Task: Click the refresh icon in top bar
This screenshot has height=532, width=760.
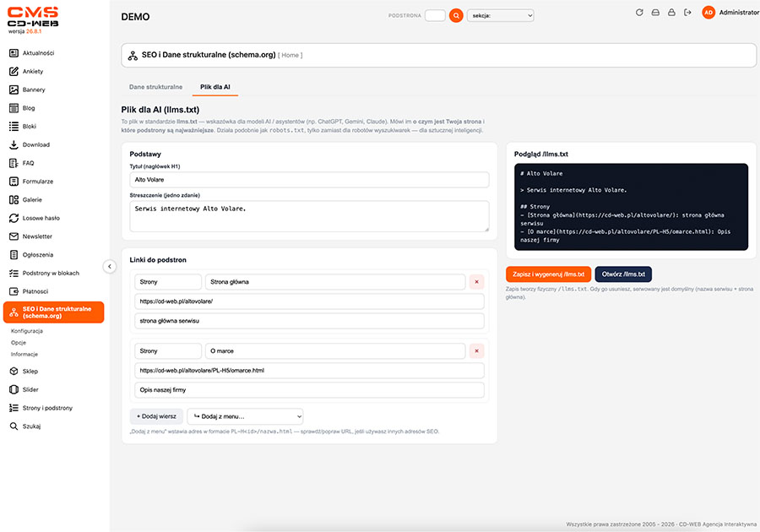Action: click(639, 13)
